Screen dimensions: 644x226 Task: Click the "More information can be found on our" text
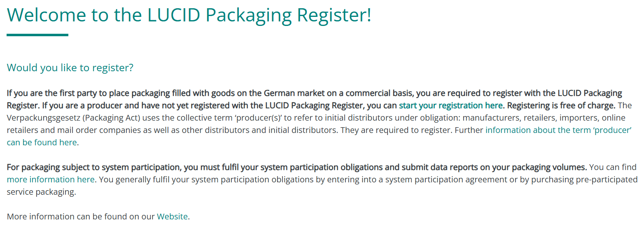click(81, 217)
